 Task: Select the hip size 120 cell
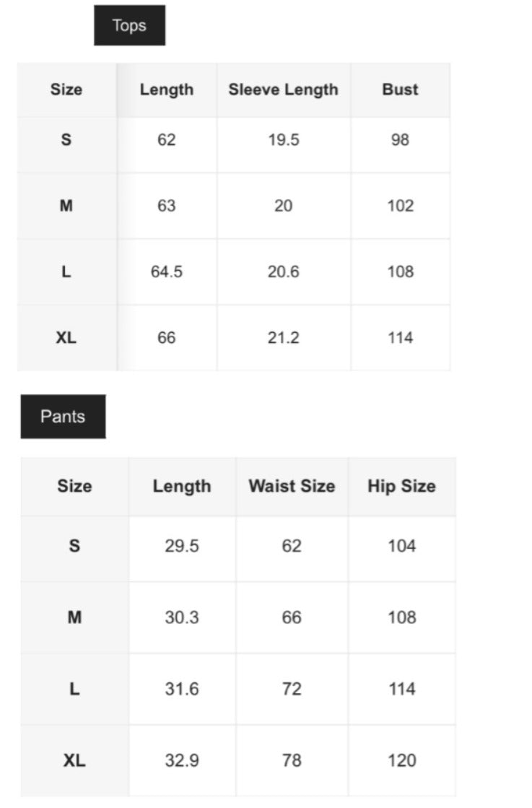point(401,760)
